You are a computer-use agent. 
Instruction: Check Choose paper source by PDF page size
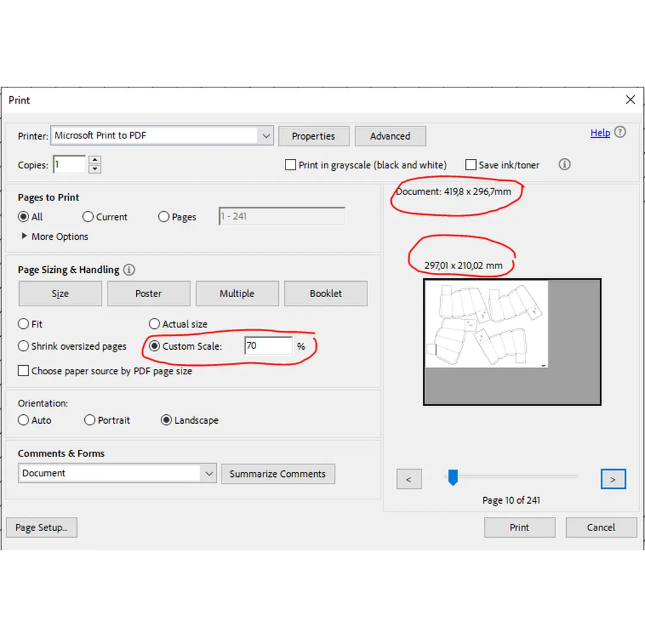click(23, 371)
